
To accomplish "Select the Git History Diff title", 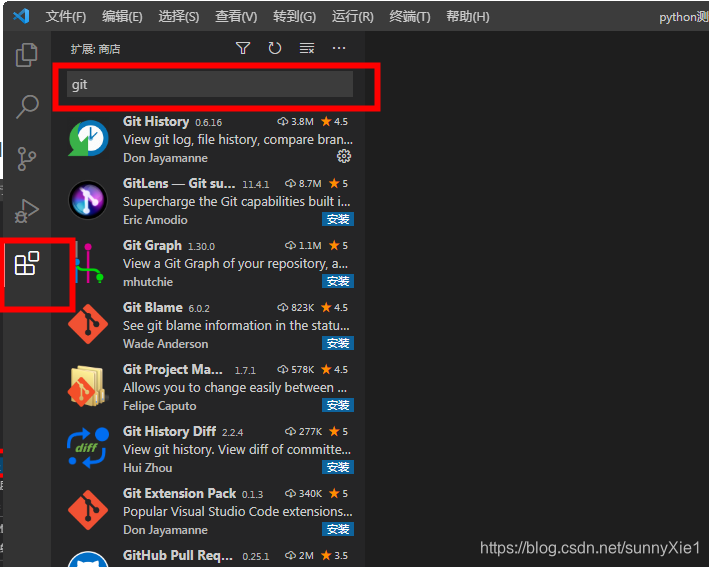I will [170, 431].
